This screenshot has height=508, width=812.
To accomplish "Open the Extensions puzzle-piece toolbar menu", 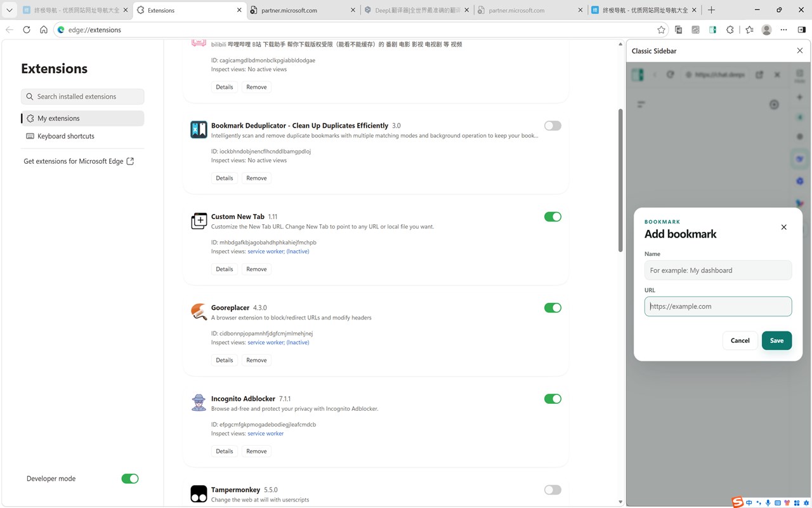I will [730, 30].
